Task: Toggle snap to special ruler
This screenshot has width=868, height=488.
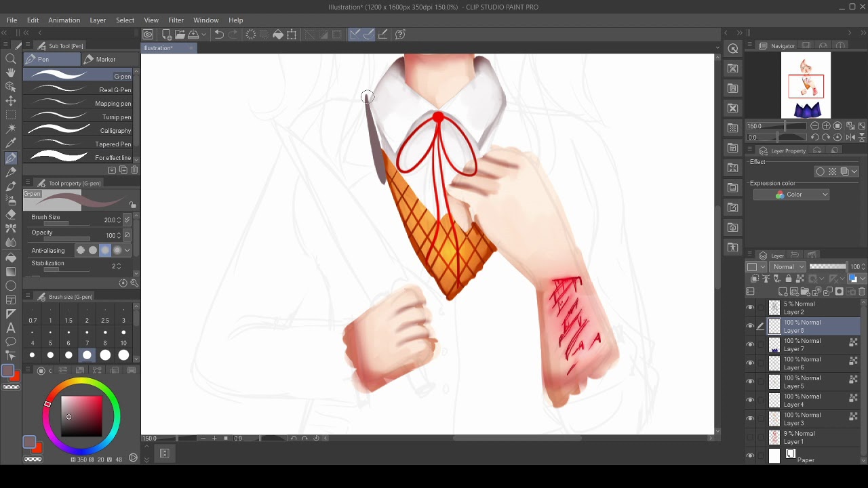Action: [x=368, y=34]
